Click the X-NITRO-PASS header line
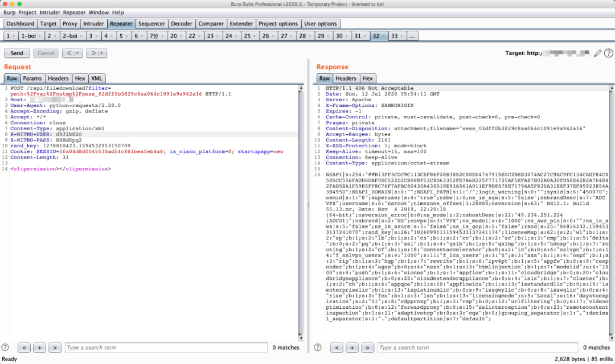This screenshot has height=364, width=615. [x=46, y=140]
